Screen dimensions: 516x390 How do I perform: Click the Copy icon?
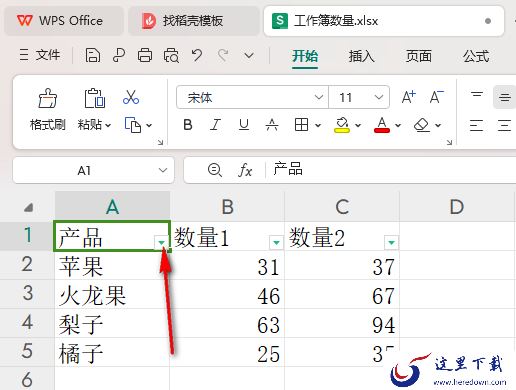coord(133,125)
